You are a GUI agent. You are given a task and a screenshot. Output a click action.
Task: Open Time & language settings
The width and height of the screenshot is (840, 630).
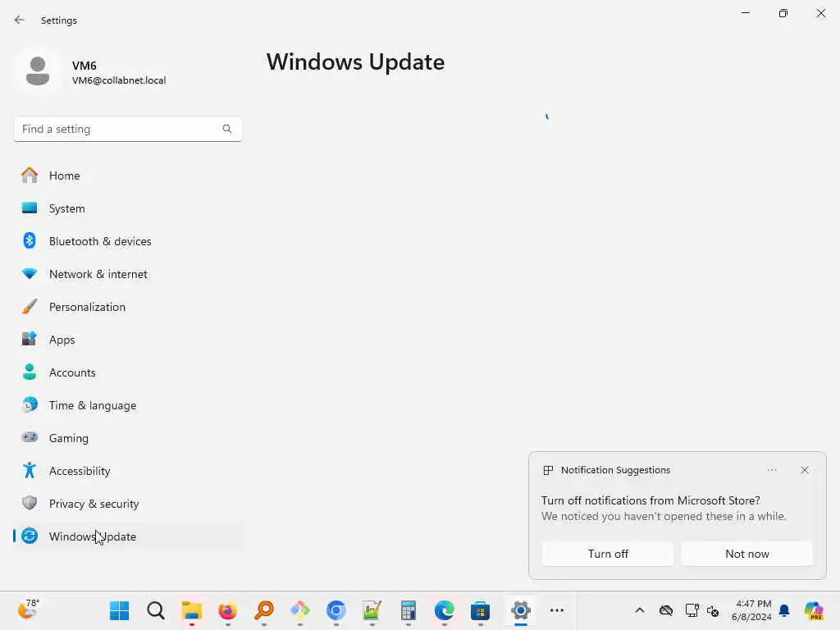point(127,405)
